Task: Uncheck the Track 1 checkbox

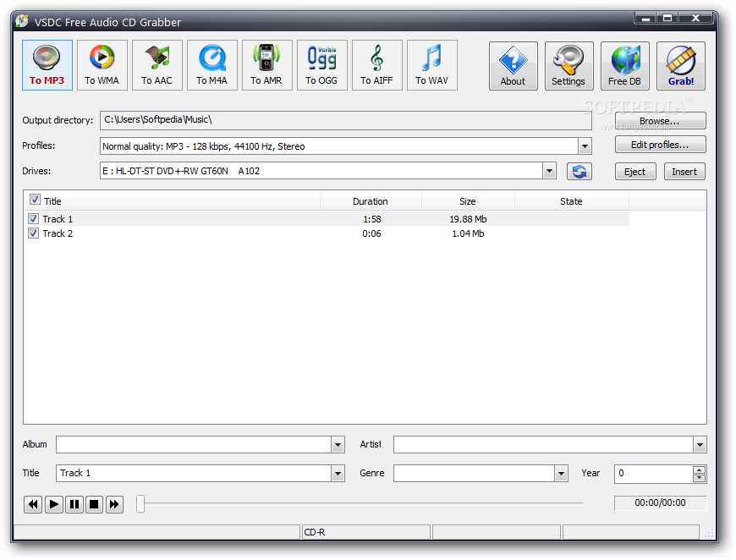Action: [x=33, y=219]
